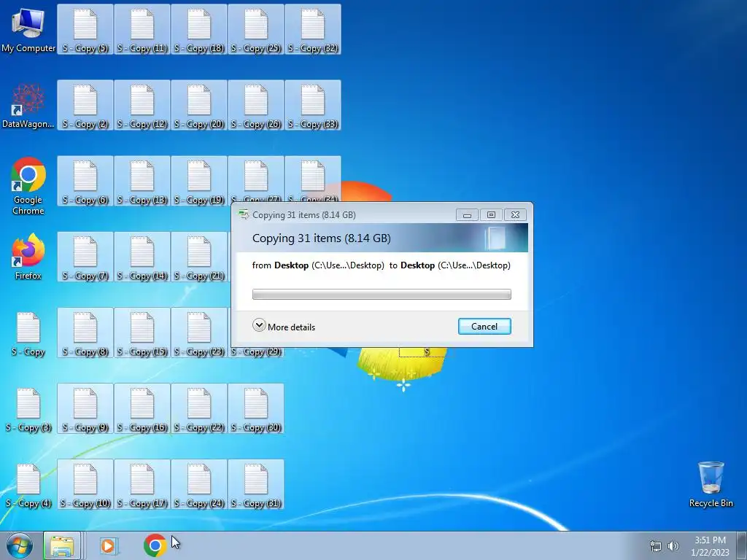This screenshot has height=560, width=747.
Task: Click the Show desktop button
Action: pos(742,545)
